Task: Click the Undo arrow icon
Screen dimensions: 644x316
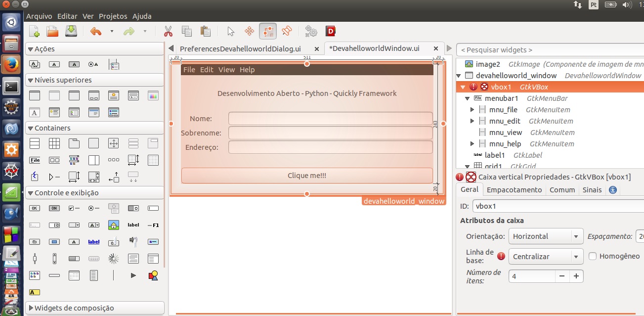Action: [x=96, y=32]
